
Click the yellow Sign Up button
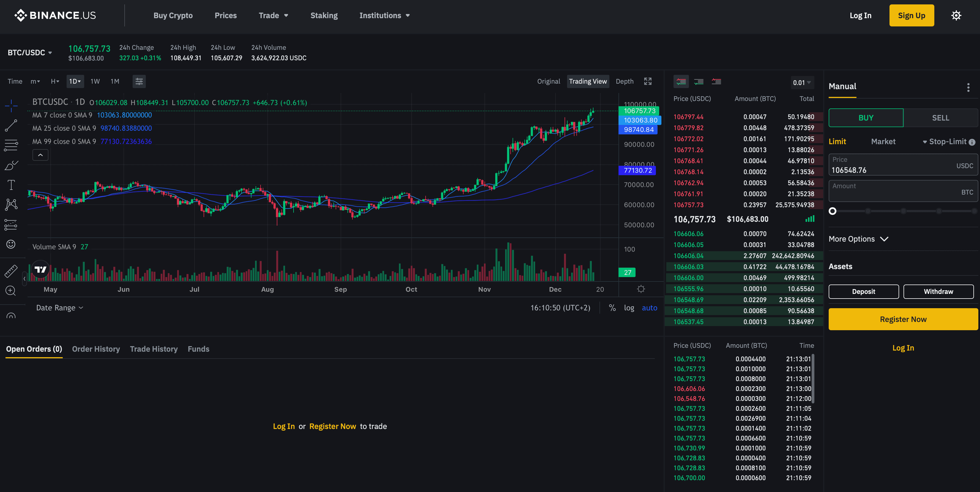(911, 16)
